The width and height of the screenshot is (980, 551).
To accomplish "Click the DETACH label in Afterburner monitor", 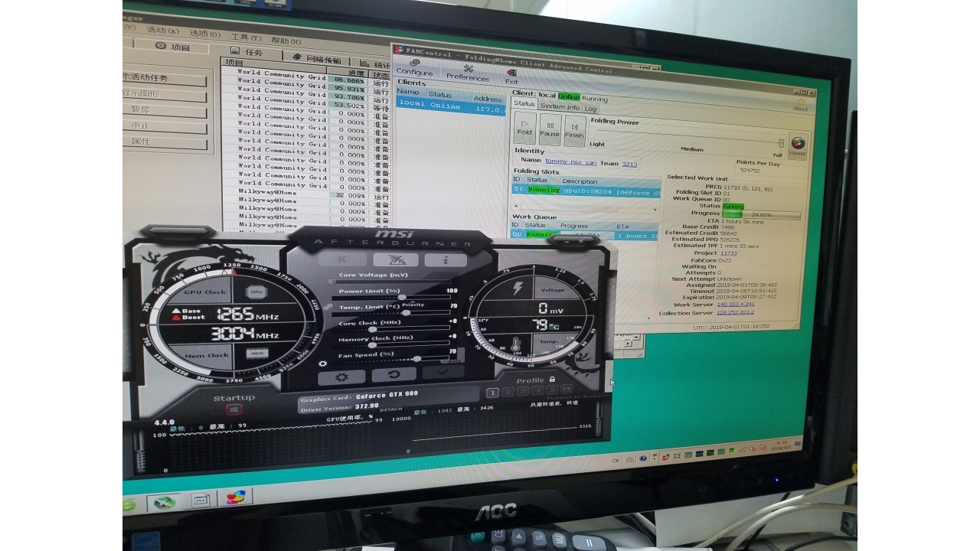I will click(390, 409).
